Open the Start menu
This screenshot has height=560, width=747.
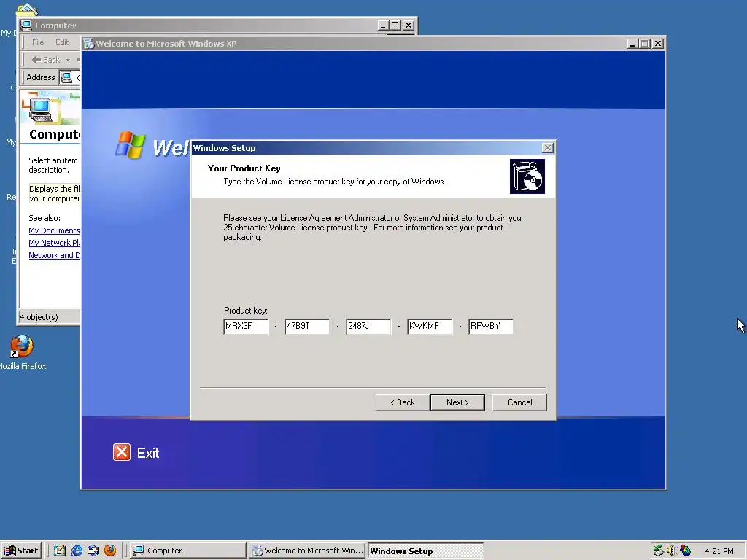21,551
